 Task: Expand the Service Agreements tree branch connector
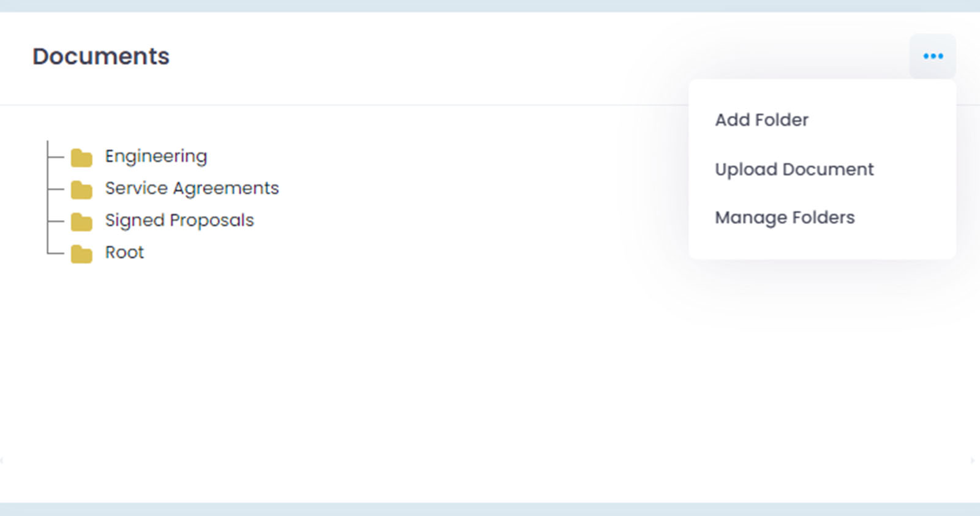click(56, 189)
